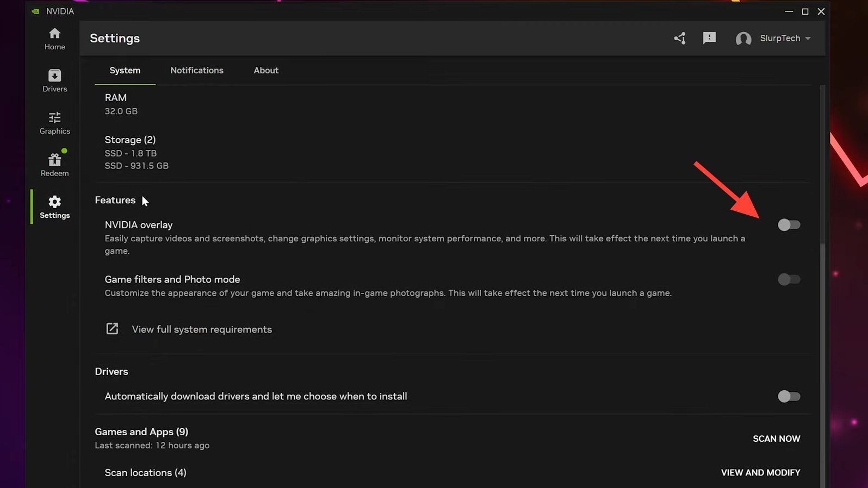
Task: Click the Features section heading
Action: pyautogui.click(x=115, y=200)
